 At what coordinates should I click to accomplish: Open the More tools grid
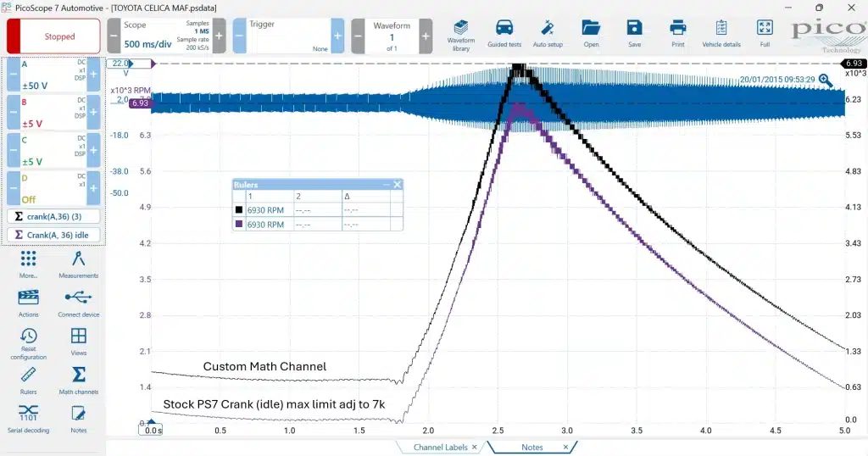click(x=28, y=264)
